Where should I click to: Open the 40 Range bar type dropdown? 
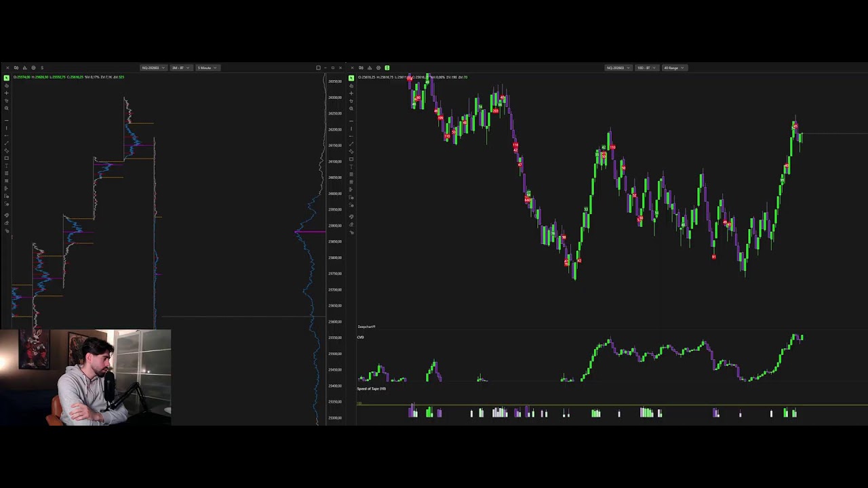(674, 68)
